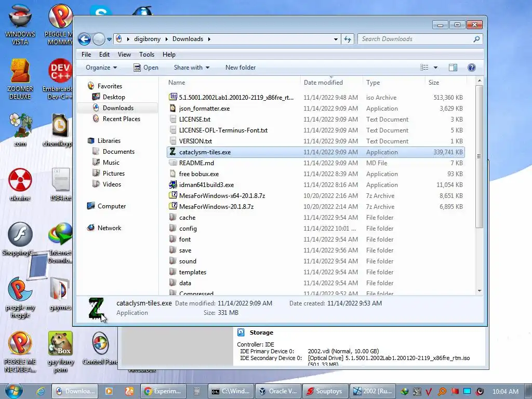This screenshot has height=399, width=532.
Task: Open the File menu
Action: (x=86, y=54)
